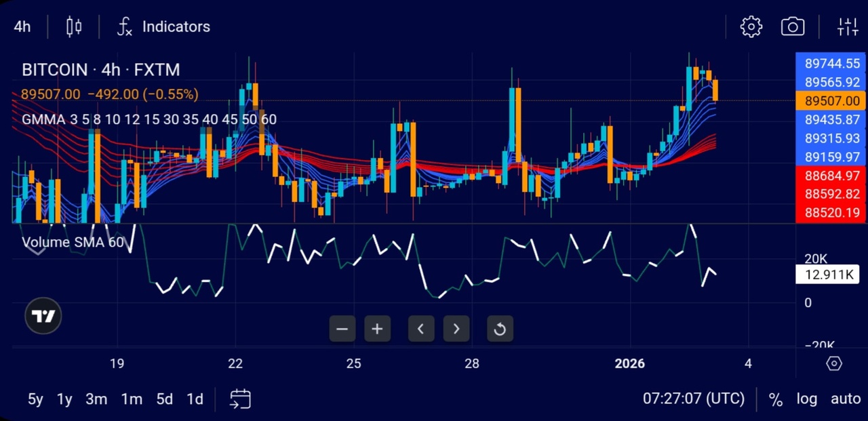This screenshot has height=421, width=868.
Task: Click the TradingView logo
Action: point(43,316)
